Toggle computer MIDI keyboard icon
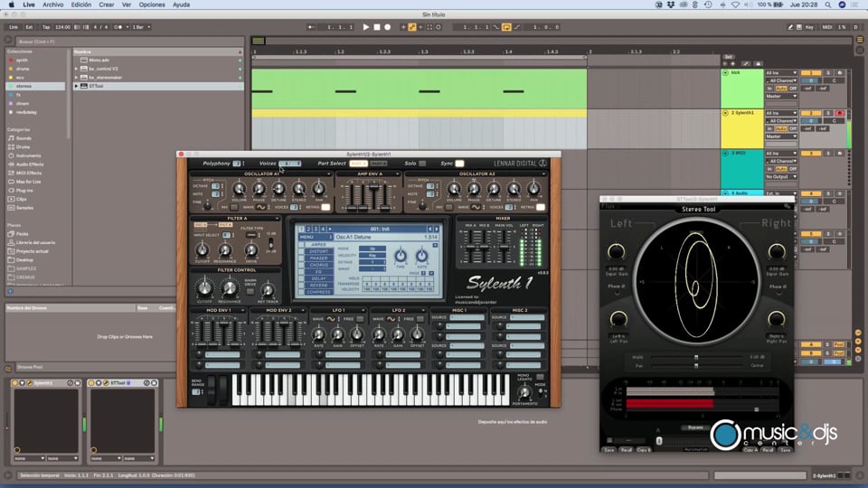Image resolution: width=868 pixels, height=488 pixels. [x=798, y=27]
